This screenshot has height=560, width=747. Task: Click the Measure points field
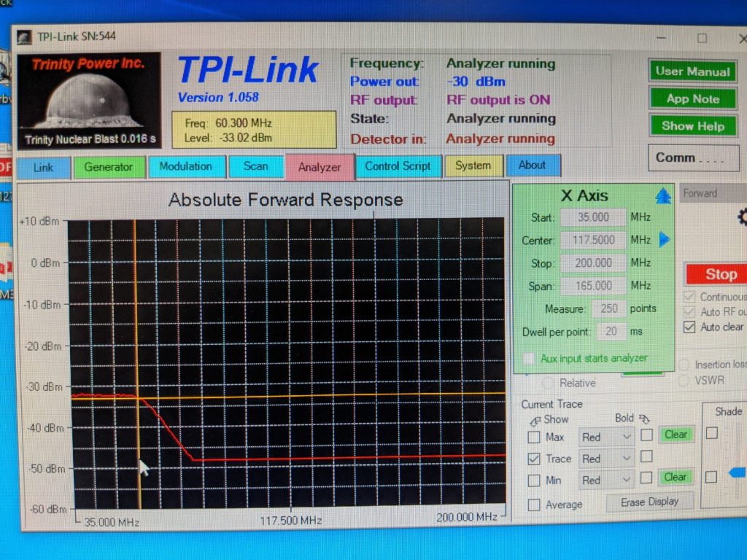point(609,308)
